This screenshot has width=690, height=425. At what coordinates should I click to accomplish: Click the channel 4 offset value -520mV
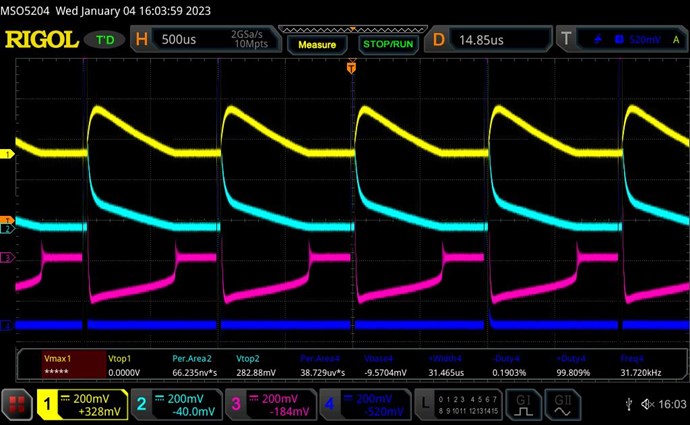[x=384, y=412]
